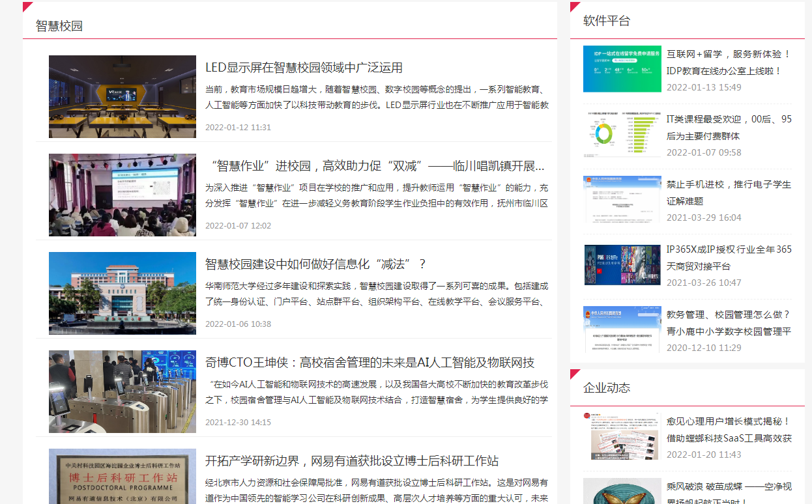
Task: Click the butterfly image thumbnail
Action: (x=622, y=492)
